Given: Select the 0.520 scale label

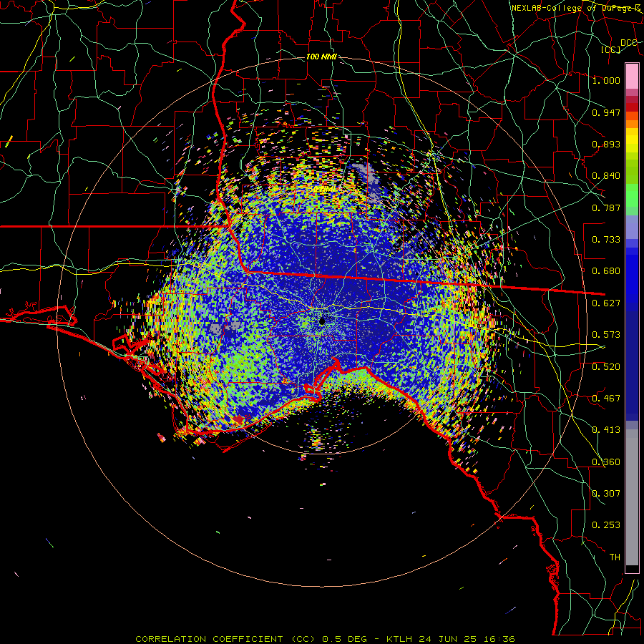Looking at the screenshot, I should (606, 367).
